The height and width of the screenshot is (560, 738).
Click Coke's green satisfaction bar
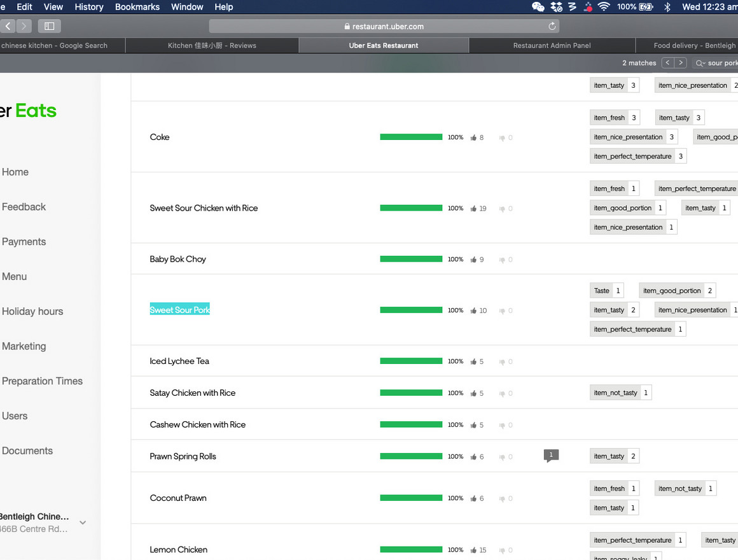[411, 137]
